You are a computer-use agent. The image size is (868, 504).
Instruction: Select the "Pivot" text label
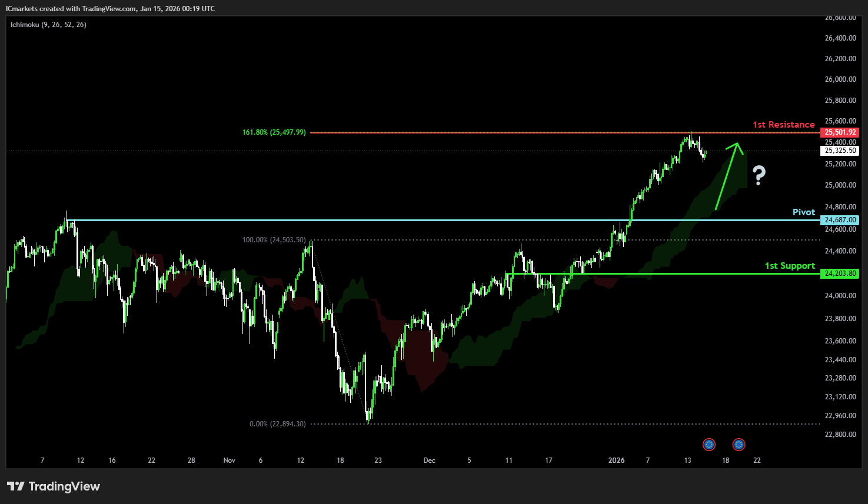point(803,212)
